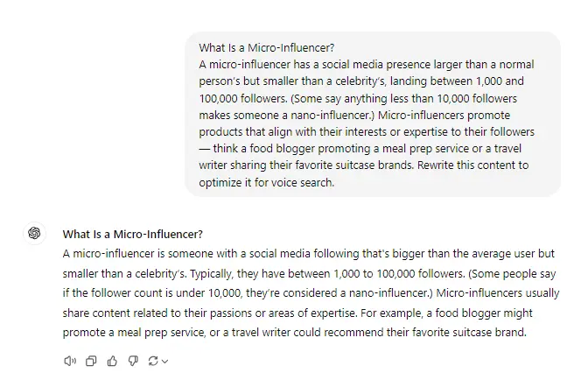Expand the chevron beside the regenerate icon

pos(164,361)
